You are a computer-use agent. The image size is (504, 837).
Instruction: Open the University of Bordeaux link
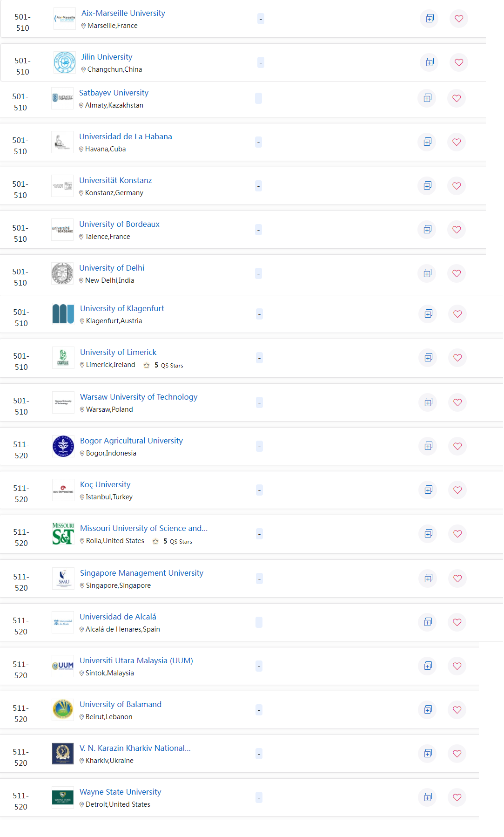(x=120, y=224)
